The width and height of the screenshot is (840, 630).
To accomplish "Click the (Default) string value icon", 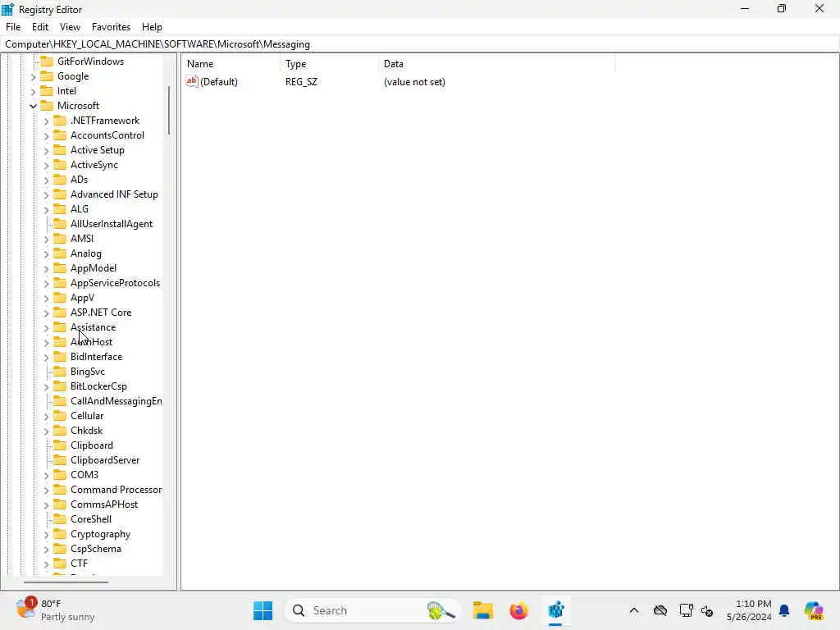I will [x=192, y=81].
